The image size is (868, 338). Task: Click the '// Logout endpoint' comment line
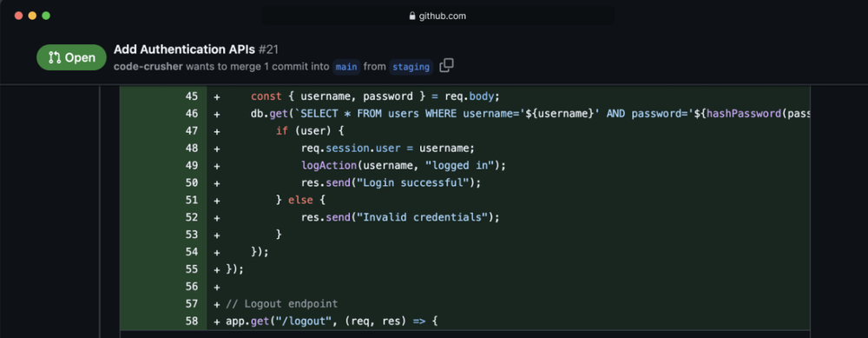click(282, 303)
